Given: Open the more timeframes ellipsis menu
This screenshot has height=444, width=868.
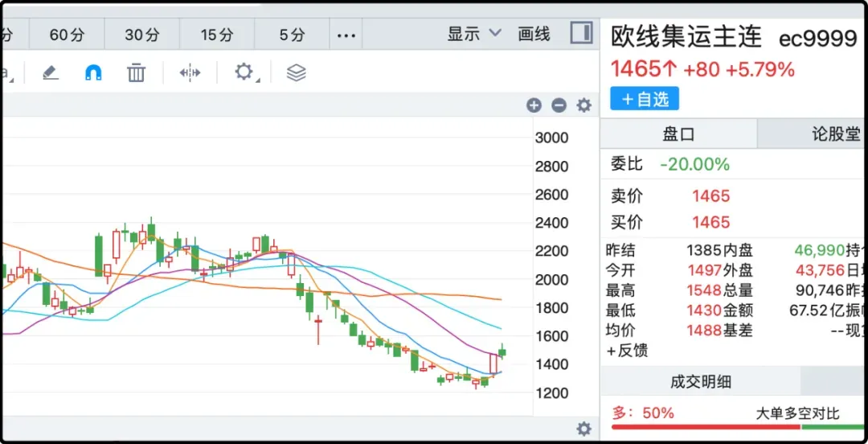Looking at the screenshot, I should coord(346,35).
